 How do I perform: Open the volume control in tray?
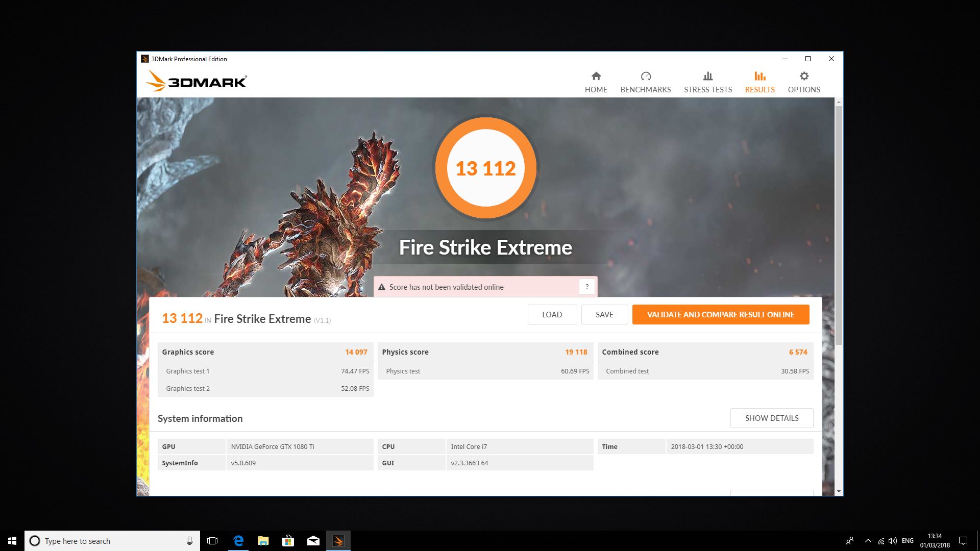coord(893,541)
